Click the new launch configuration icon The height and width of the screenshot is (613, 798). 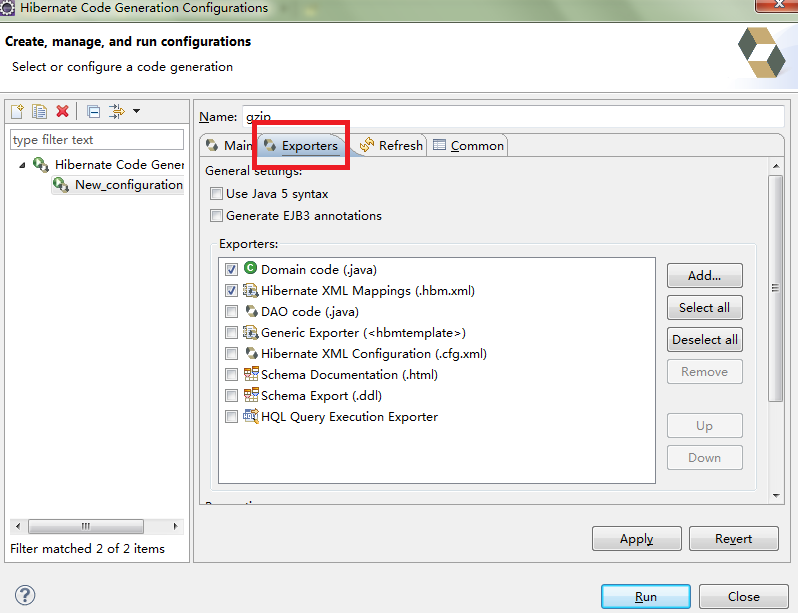click(x=17, y=111)
